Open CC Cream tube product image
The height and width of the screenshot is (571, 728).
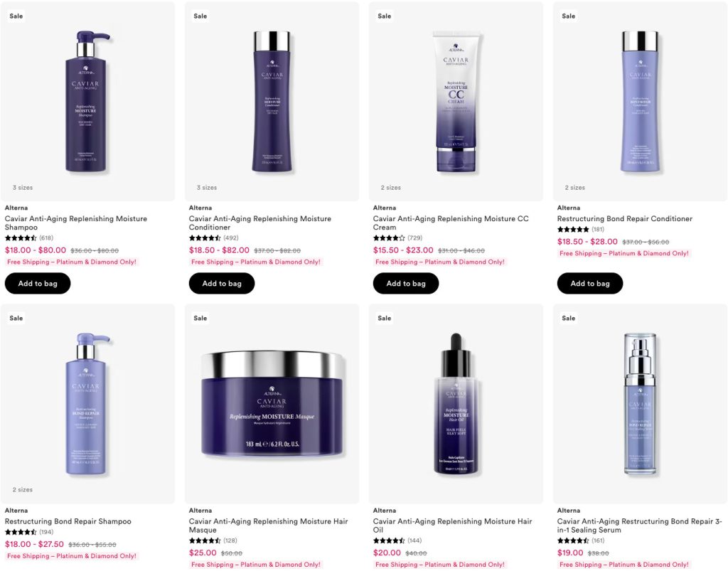pyautogui.click(x=456, y=101)
